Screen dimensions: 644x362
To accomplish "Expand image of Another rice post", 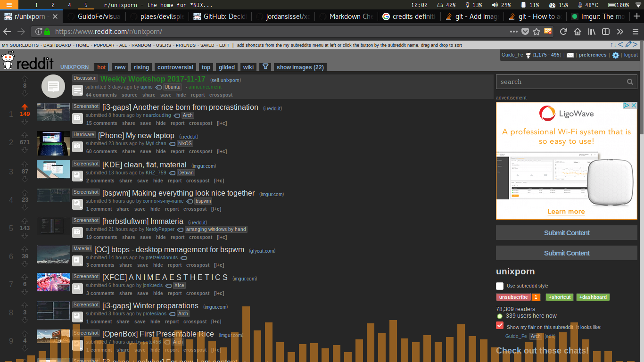I will pyautogui.click(x=77, y=118).
